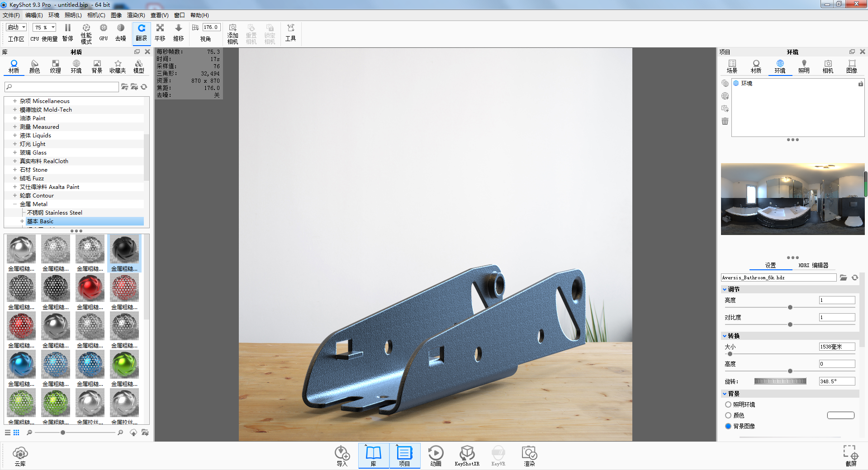Collapse the 金属 Metal folder
The width and height of the screenshot is (868, 470).
pos(15,204)
